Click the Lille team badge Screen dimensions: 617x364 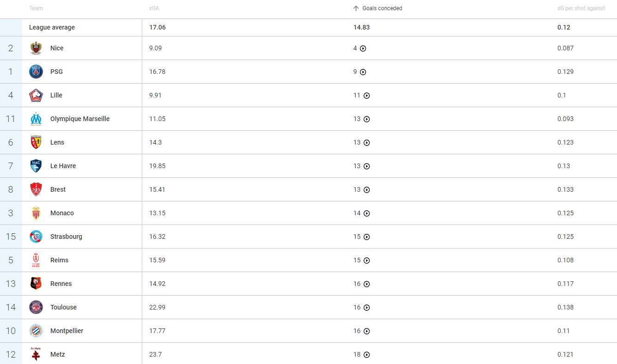(x=36, y=95)
